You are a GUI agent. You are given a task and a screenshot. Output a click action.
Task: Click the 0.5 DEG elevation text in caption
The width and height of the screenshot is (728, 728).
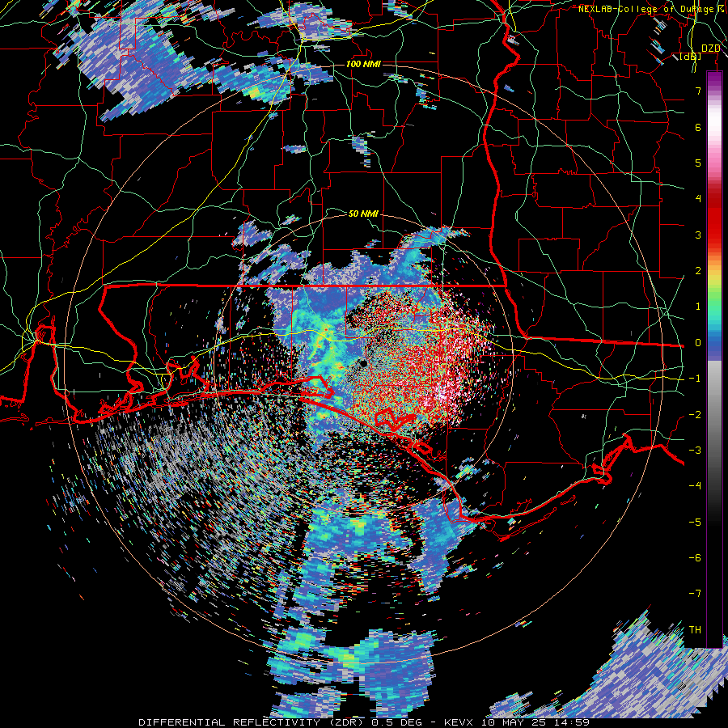coord(396,722)
